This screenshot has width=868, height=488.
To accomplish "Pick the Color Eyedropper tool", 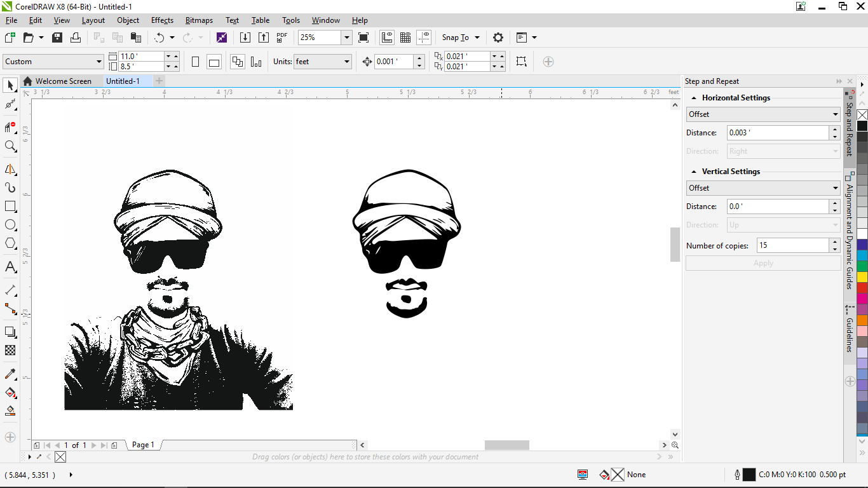I will point(10,374).
